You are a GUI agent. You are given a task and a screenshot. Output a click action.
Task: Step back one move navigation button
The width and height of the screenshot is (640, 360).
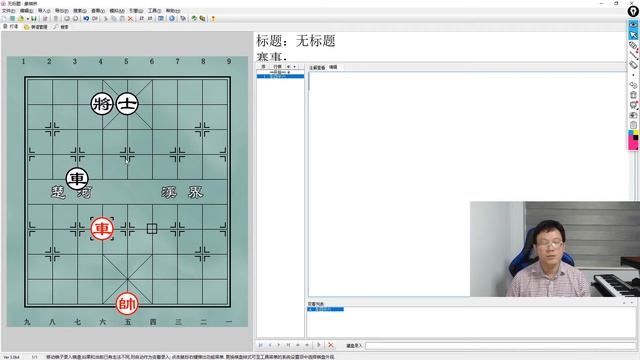click(270, 345)
